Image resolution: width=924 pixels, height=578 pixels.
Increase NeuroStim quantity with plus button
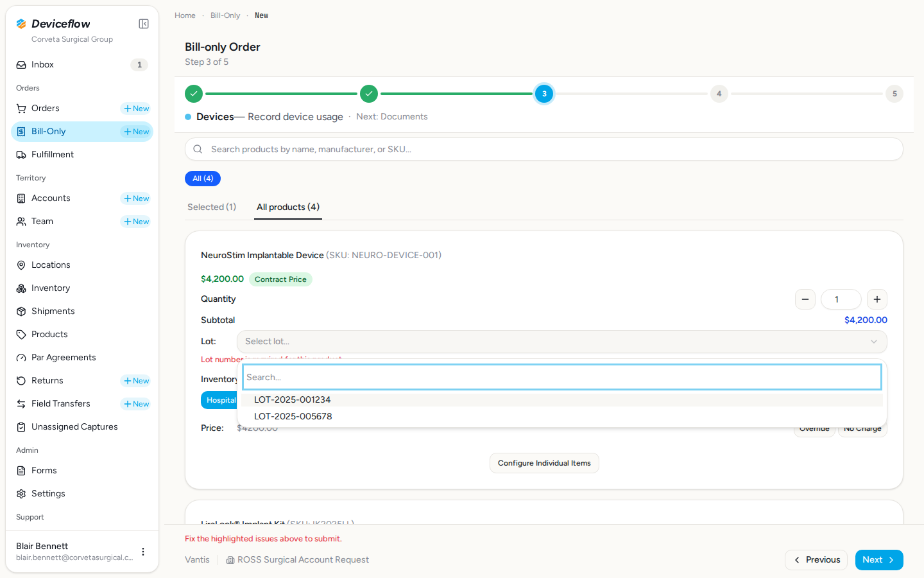[x=877, y=299]
